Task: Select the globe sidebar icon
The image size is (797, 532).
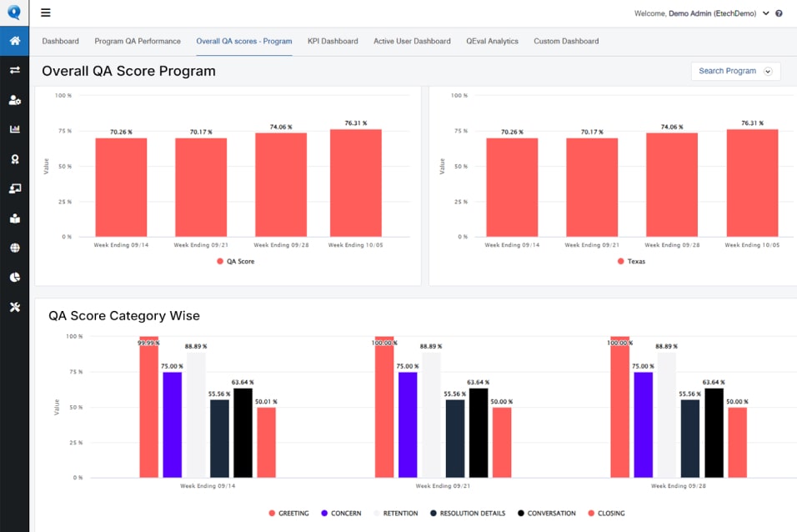Action: (15, 248)
